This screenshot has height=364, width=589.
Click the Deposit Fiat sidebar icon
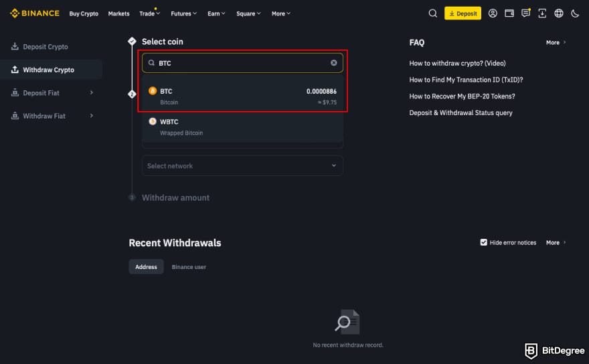click(x=15, y=92)
